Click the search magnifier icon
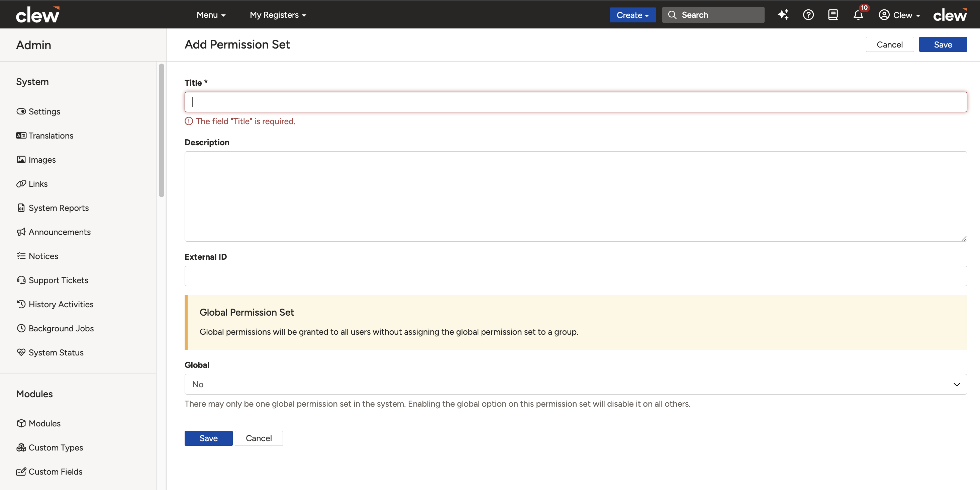The image size is (980, 490). 672,15
